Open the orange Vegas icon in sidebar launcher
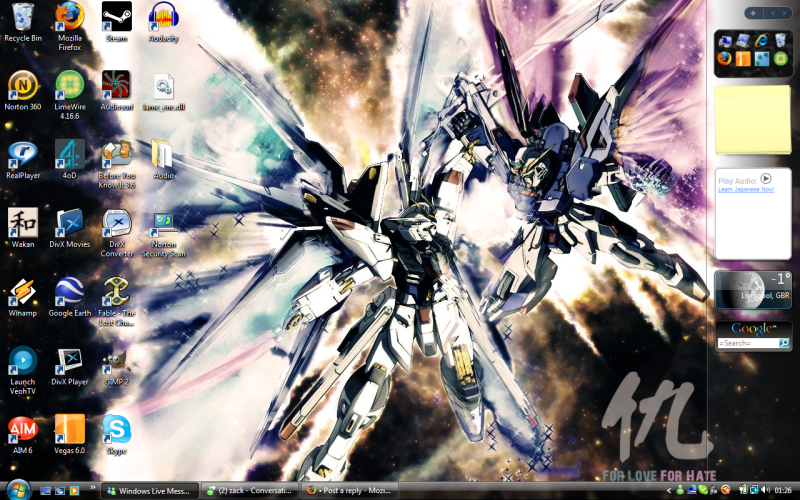800x500 pixels. tap(743, 59)
